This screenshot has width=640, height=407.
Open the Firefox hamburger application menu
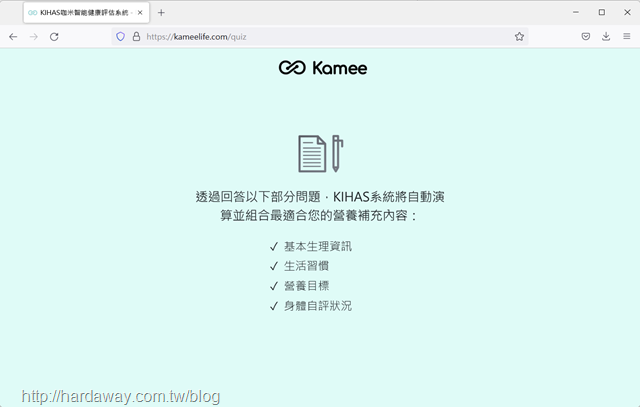pos(627,37)
